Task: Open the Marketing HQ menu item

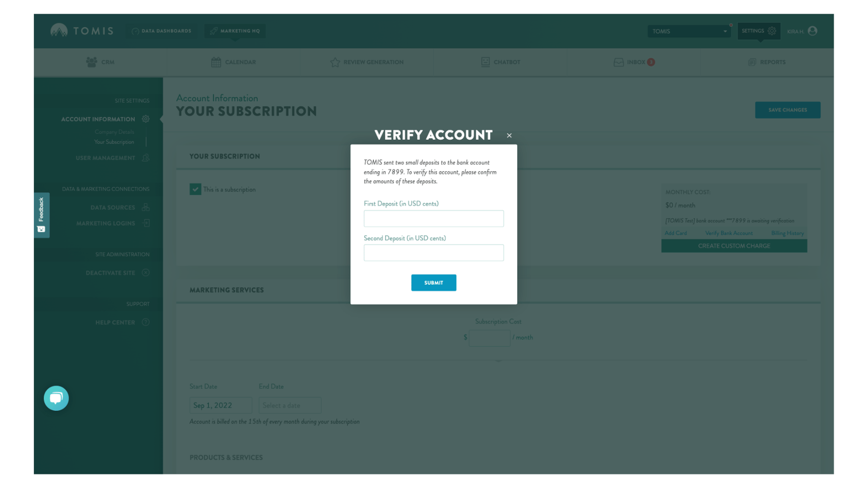Action: [x=235, y=31]
